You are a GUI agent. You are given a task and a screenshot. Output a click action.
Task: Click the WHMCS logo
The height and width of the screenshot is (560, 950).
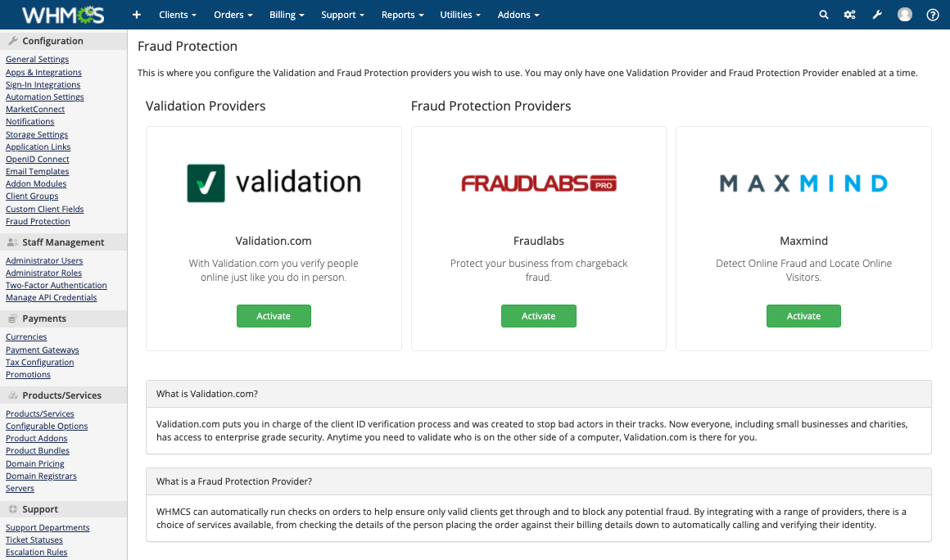(63, 15)
